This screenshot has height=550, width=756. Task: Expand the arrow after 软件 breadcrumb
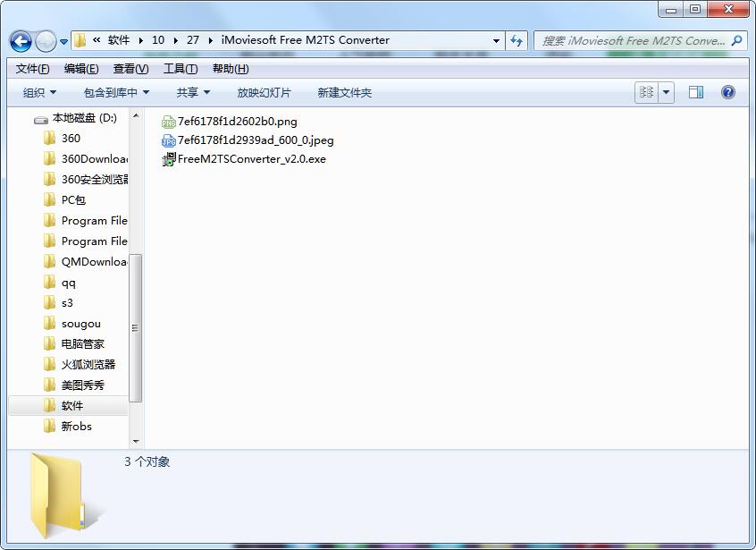point(141,40)
